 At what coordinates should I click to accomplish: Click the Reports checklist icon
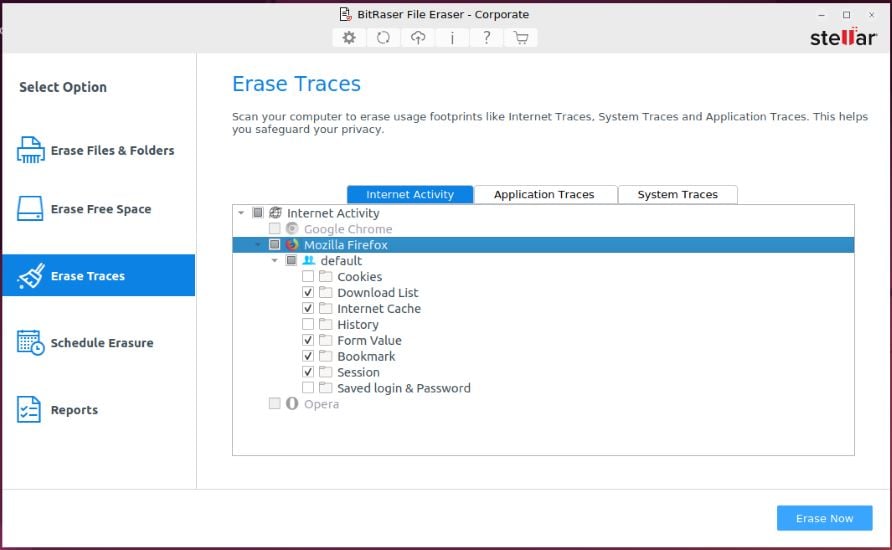(29, 410)
